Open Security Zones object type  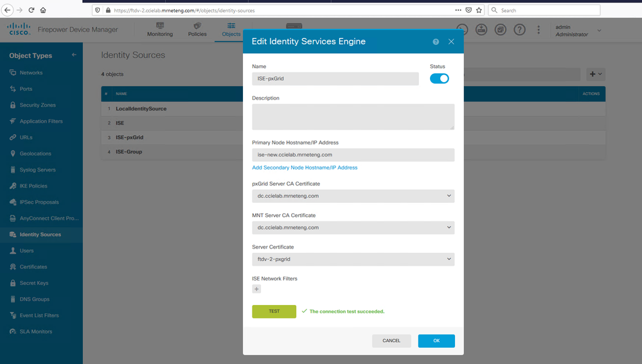(38, 105)
